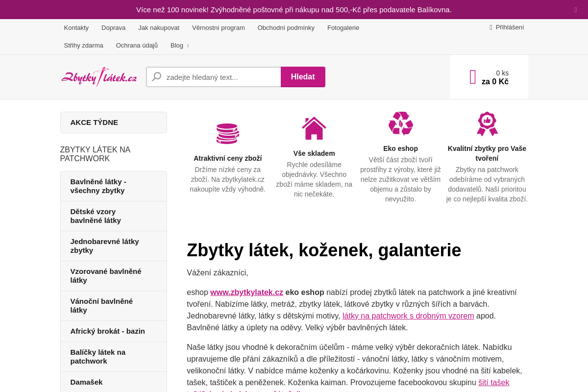Click Kvalitní zbytky pro Vaše tvoření heading

[x=487, y=153]
